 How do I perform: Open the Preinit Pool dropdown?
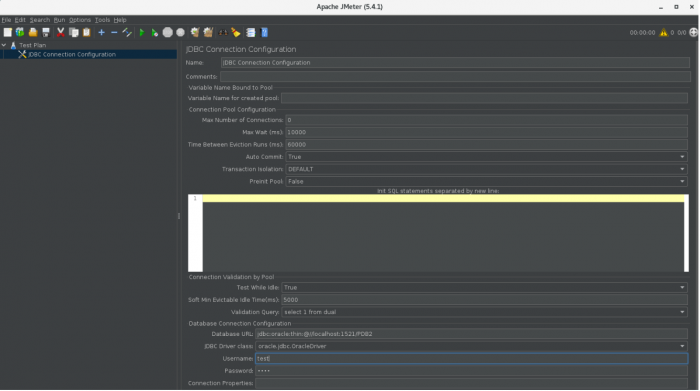pyautogui.click(x=682, y=182)
